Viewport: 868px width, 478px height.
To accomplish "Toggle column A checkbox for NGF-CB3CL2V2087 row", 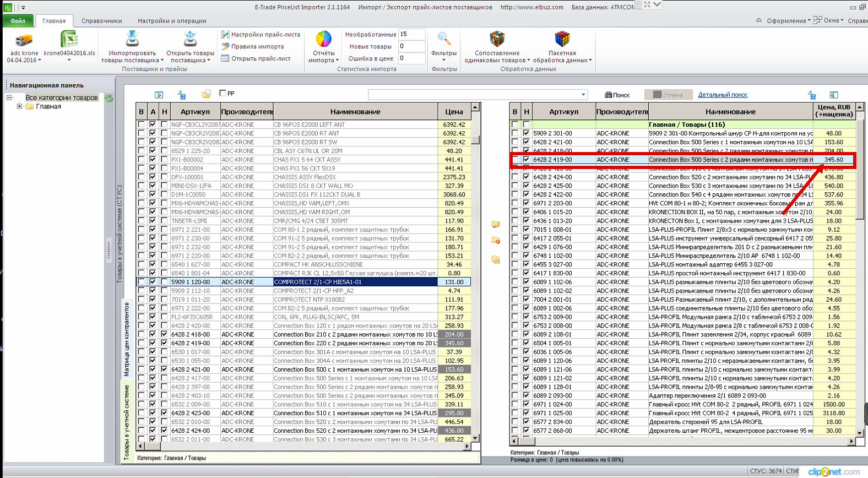I will (x=153, y=124).
